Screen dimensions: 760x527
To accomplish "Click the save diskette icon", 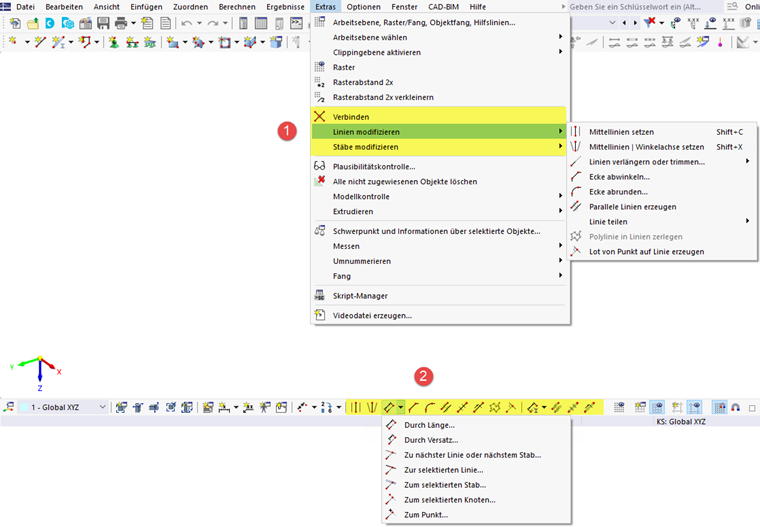I will (103, 23).
